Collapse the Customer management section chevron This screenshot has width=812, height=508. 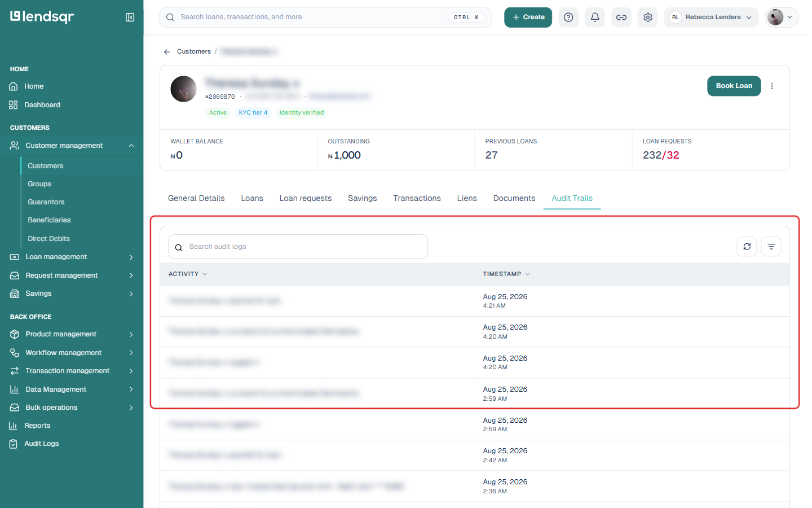click(x=131, y=146)
